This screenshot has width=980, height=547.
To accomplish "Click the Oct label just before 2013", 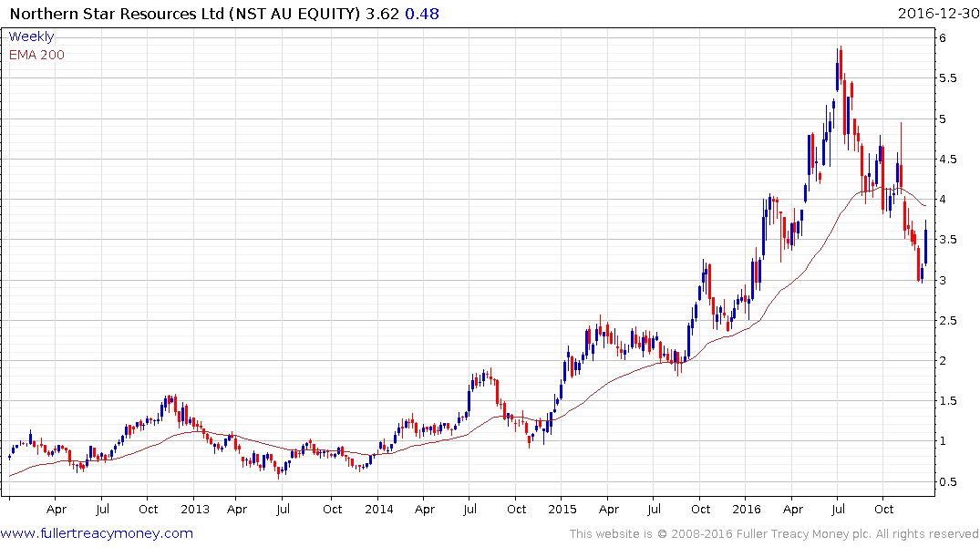I will tap(148, 509).
